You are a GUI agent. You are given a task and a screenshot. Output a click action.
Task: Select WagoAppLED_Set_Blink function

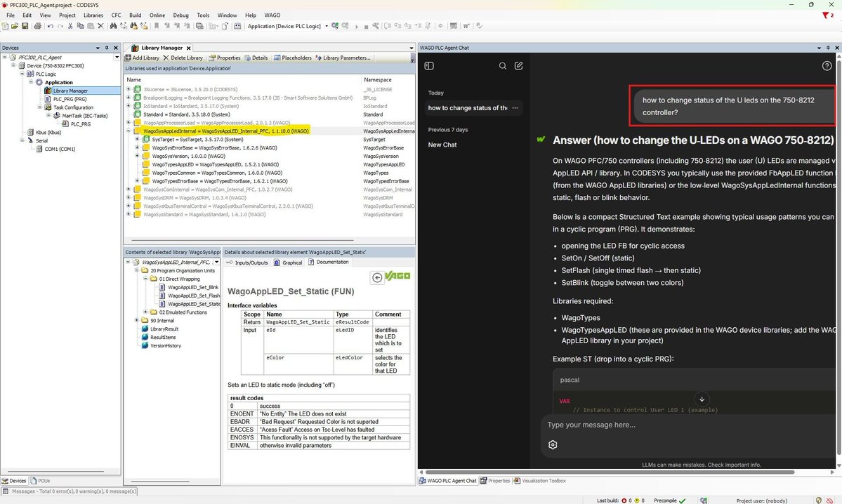pyautogui.click(x=193, y=287)
